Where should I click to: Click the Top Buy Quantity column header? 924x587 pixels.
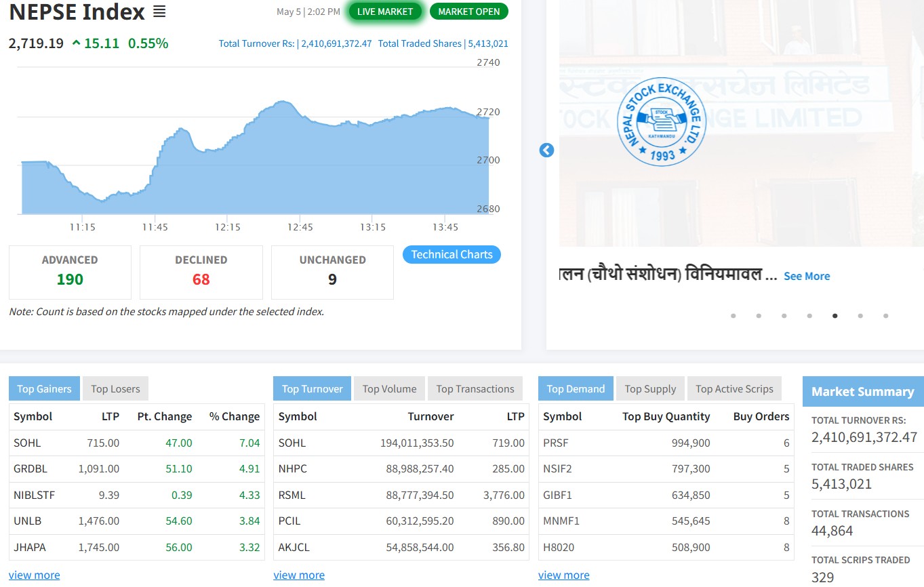click(666, 416)
